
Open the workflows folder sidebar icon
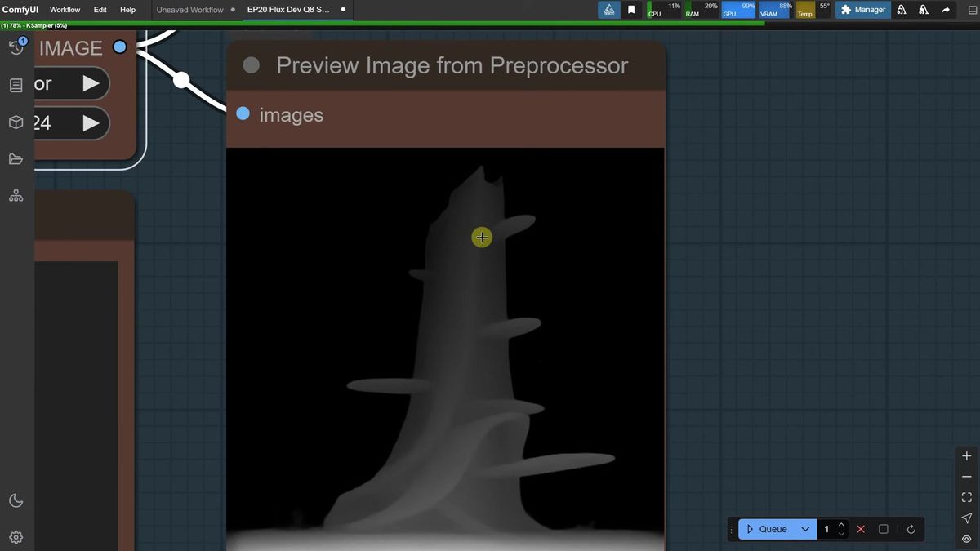pos(16,159)
